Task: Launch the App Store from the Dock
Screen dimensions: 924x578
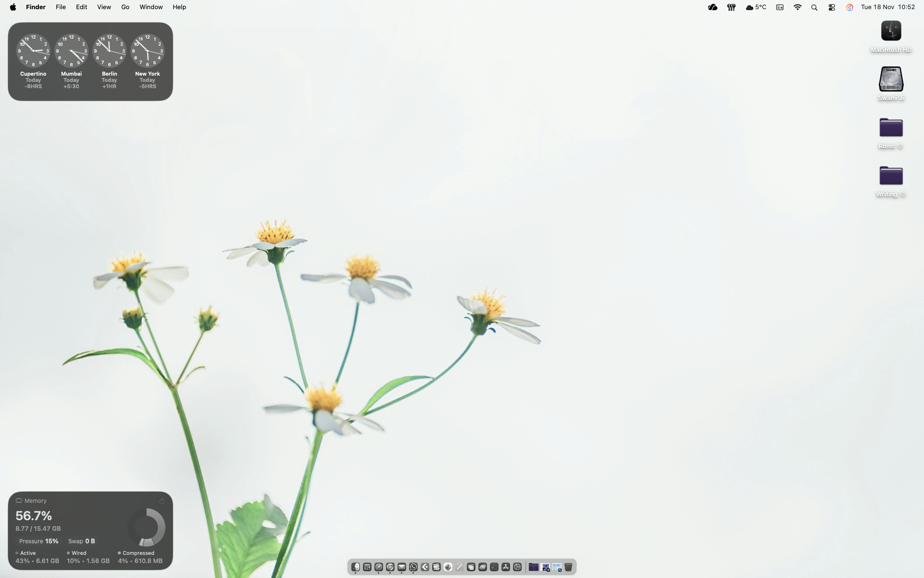Action: [x=505, y=567]
